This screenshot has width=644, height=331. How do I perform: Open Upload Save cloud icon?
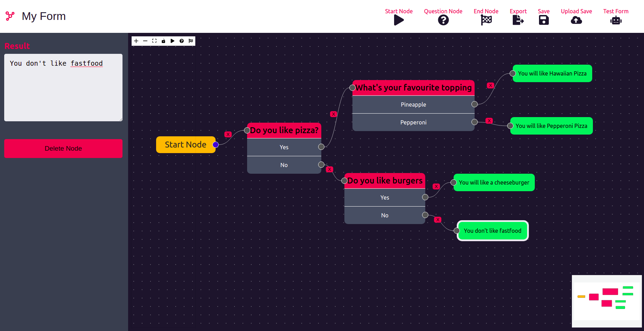(x=576, y=20)
